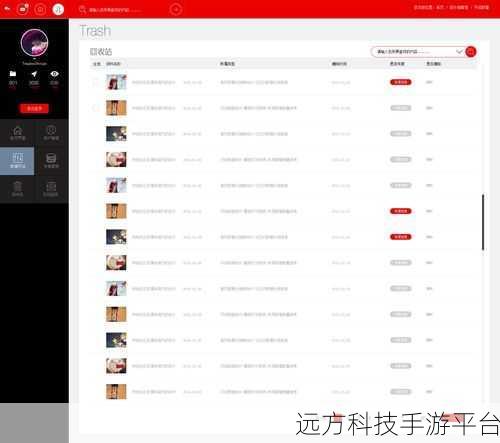
Task: Open the camera icon with notification badge
Action: pyautogui.click(x=23, y=9)
